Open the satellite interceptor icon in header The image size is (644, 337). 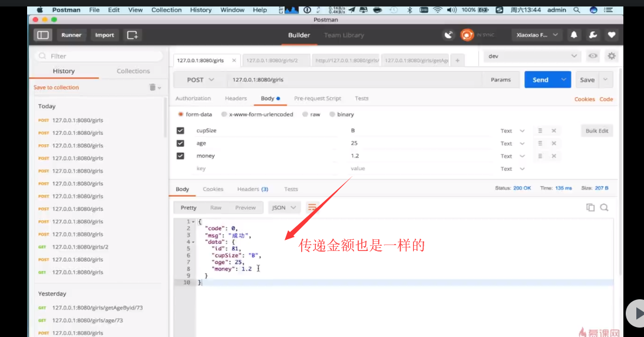[448, 35]
